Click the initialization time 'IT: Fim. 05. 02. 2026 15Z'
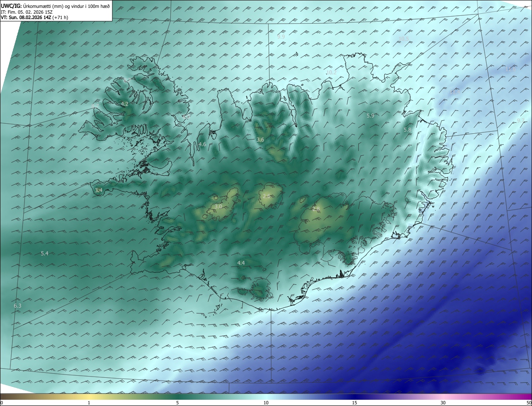Image resolution: width=532 pixels, height=406 pixels. coord(26,12)
